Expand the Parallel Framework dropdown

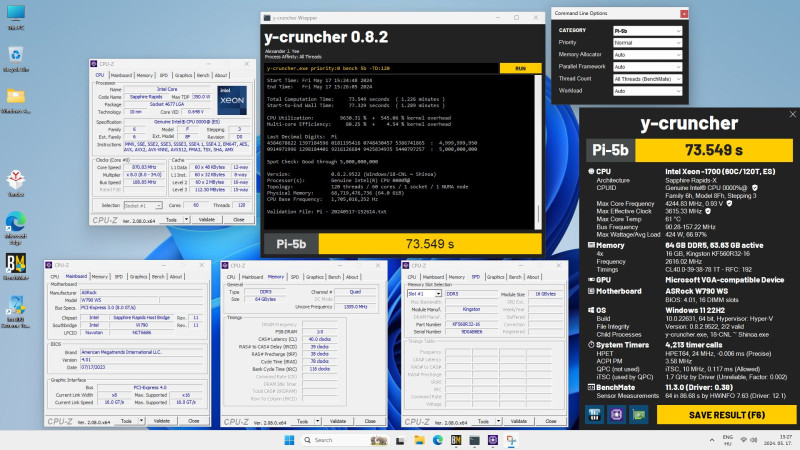(x=647, y=67)
